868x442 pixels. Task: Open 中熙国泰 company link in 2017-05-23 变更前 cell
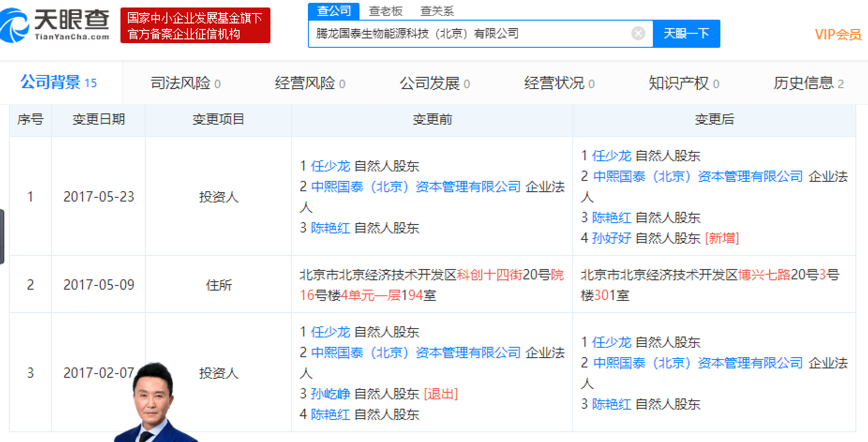coord(416,187)
